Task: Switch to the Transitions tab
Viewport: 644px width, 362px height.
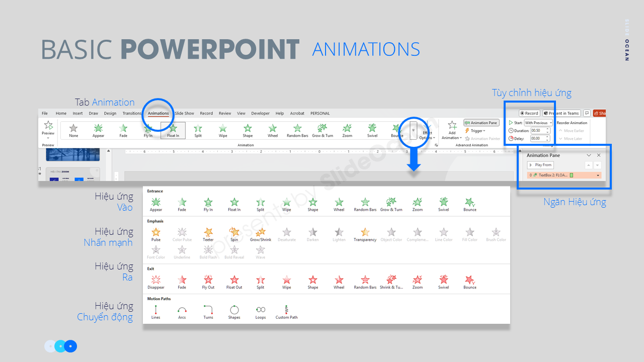Action: coord(132,113)
